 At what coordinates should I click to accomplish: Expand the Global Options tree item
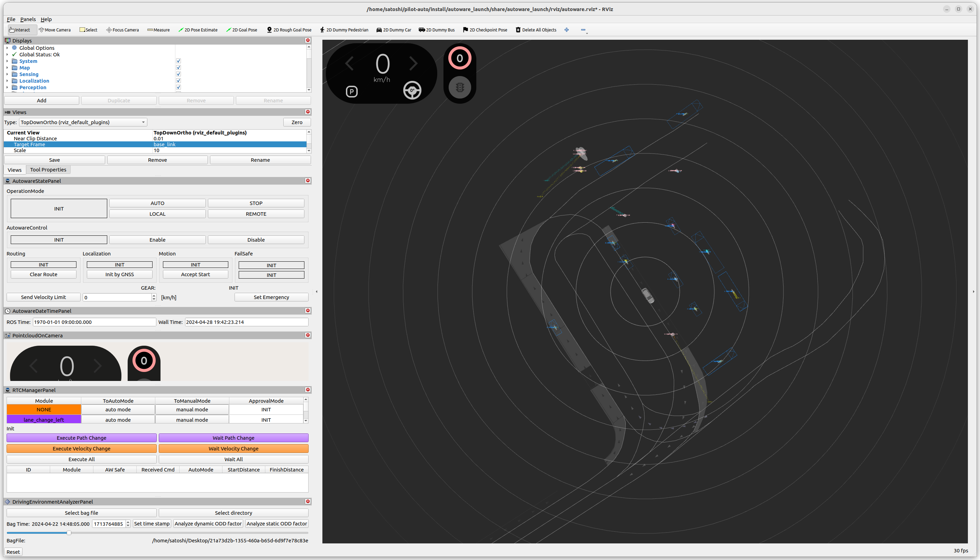click(7, 48)
